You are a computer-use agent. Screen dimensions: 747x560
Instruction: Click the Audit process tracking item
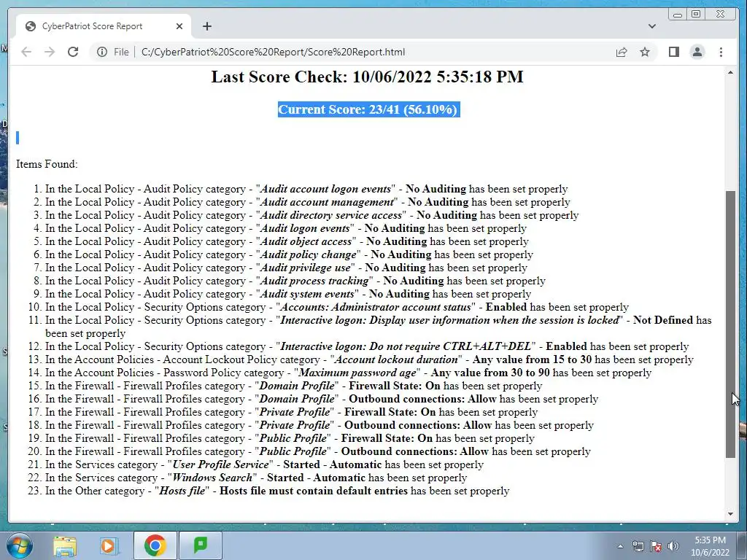click(x=295, y=281)
